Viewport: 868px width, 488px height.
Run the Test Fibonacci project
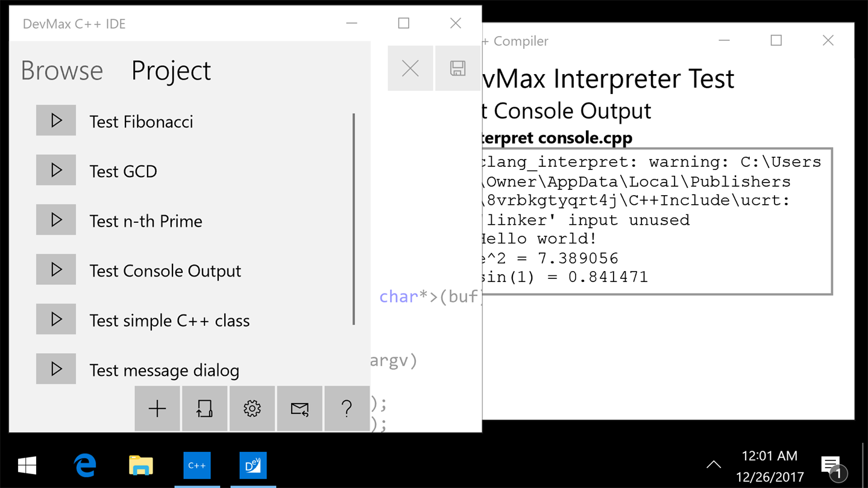tap(56, 120)
